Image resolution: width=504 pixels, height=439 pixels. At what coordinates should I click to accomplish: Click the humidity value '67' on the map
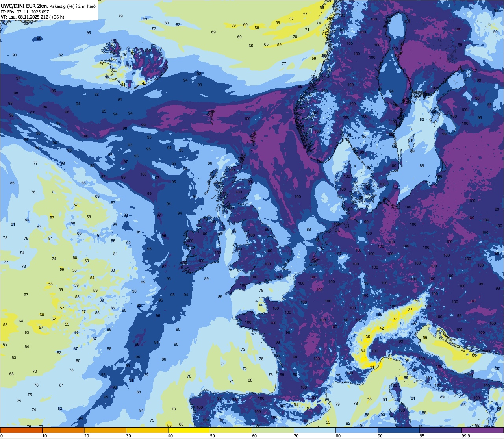pos(26,295)
